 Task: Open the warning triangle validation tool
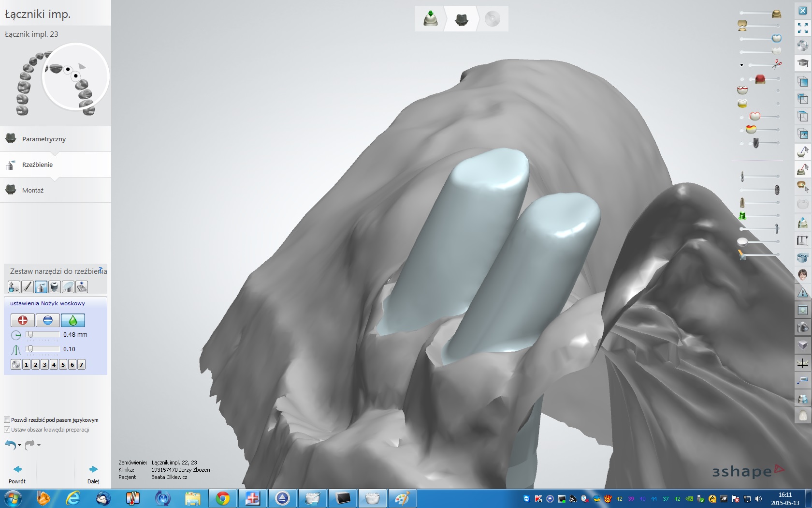click(802, 292)
